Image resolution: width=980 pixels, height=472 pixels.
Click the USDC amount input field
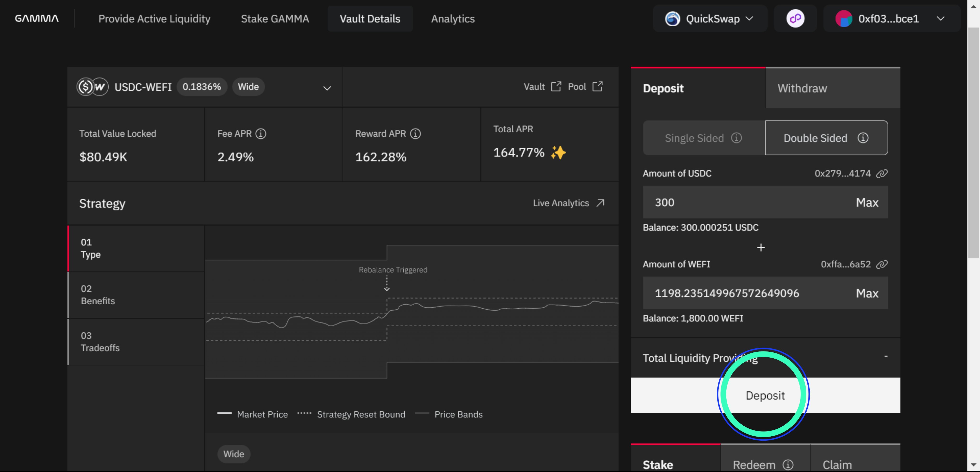click(765, 202)
